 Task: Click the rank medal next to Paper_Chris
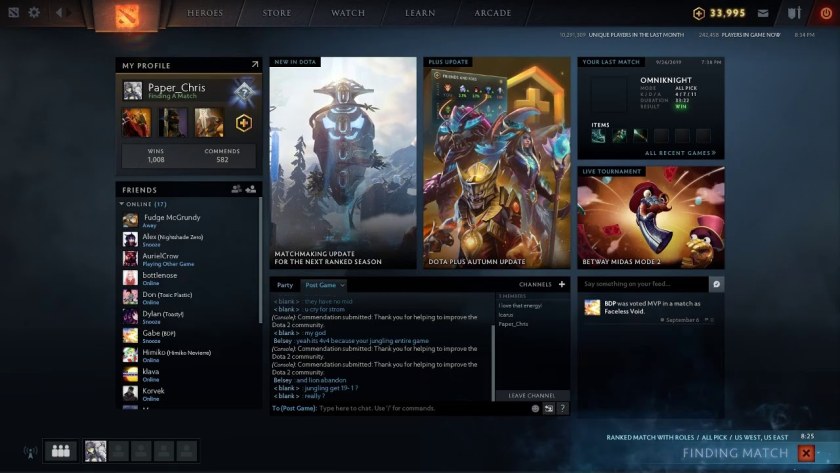tap(244, 92)
